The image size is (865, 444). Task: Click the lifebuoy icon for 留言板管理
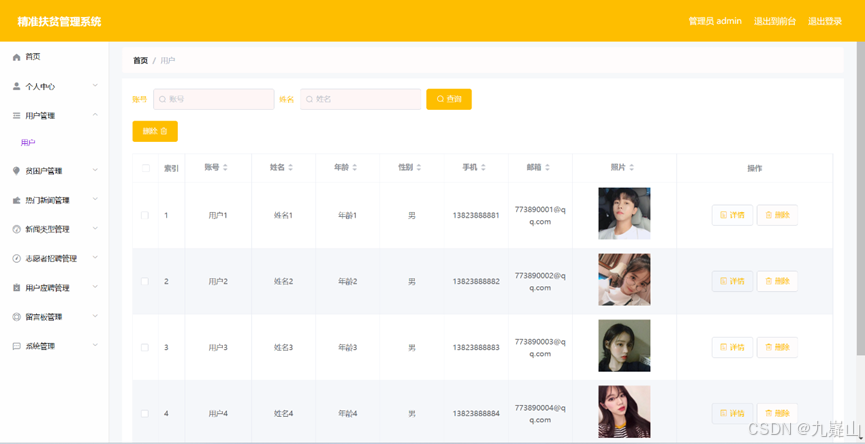click(x=17, y=317)
